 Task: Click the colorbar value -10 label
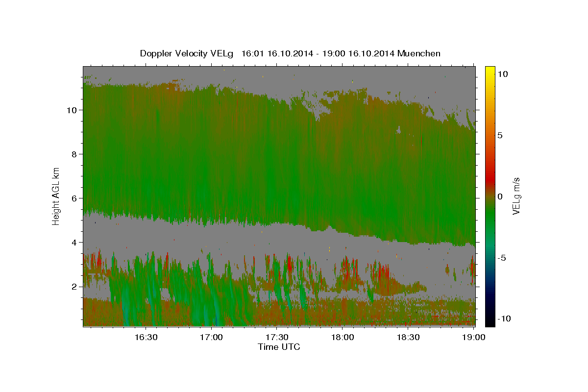504,318
